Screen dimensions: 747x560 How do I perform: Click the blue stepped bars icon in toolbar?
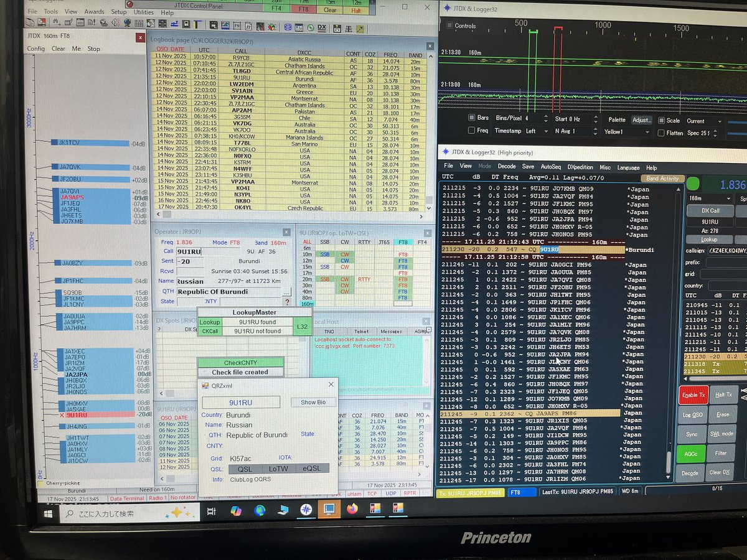(x=174, y=24)
